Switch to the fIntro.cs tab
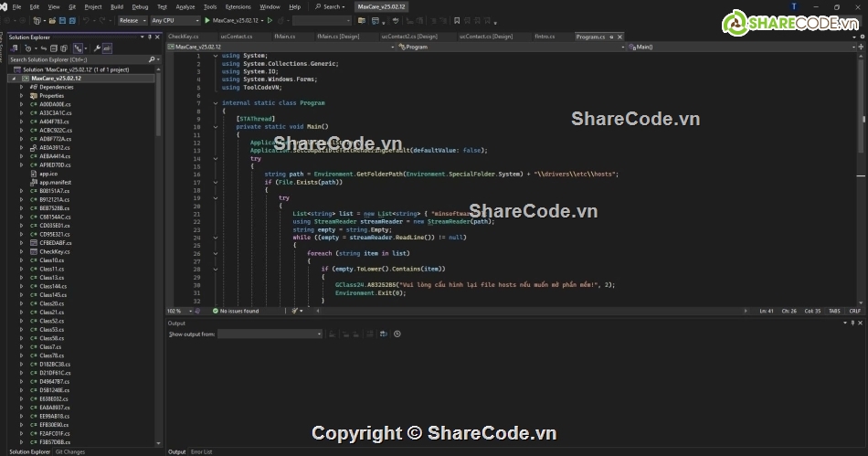Viewport: 868px width, 456px height. pos(545,37)
